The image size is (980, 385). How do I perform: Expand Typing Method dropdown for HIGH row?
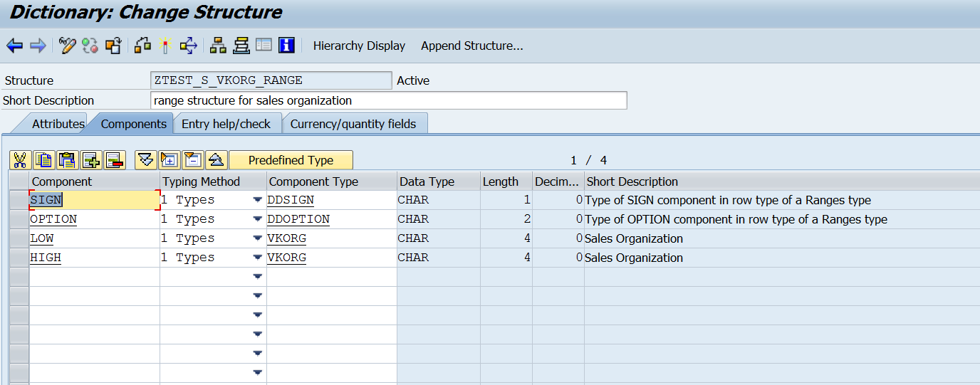tap(257, 258)
